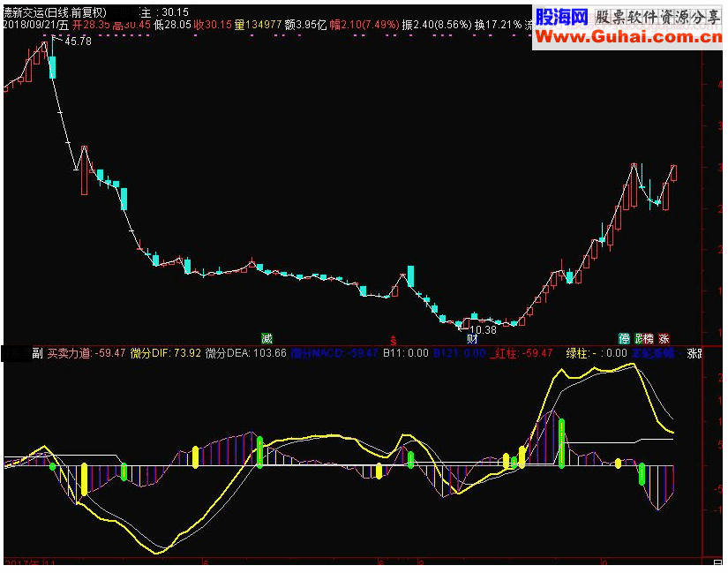Click the green 影榜 marker icon
The height and width of the screenshot is (573, 728).
644,338
